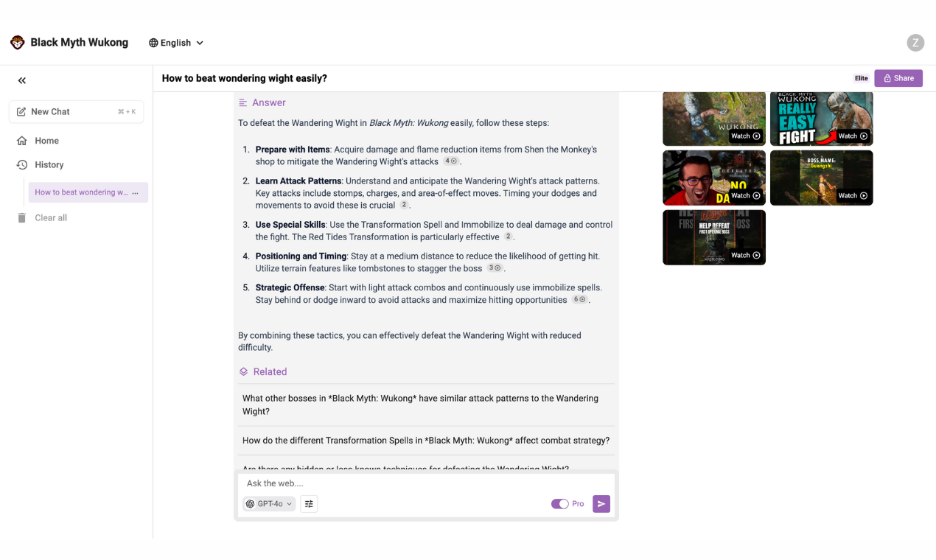Click the 'Learn Attack Patterns' bold heading
This screenshot has height=560, width=936.
coord(298,181)
